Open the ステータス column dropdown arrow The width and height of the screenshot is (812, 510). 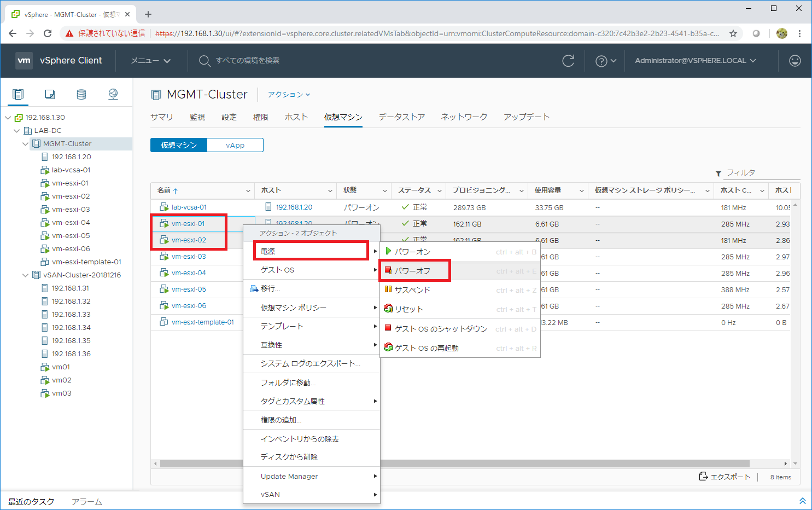point(439,191)
